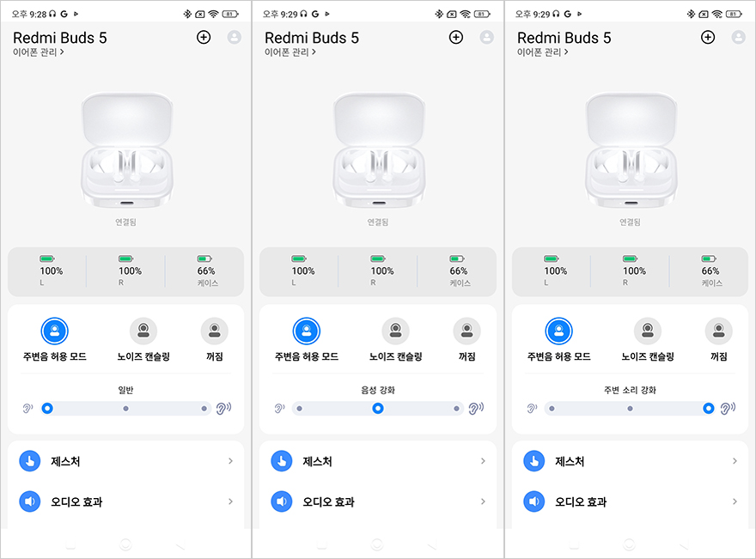Tap the Bluetooth status icon in left screen
The image size is (756, 559).
(187, 14)
